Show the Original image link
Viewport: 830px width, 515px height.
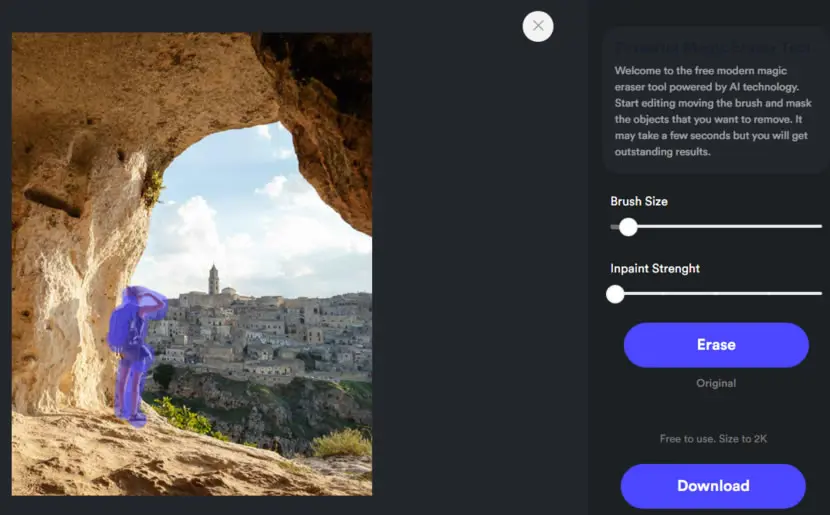coord(716,383)
